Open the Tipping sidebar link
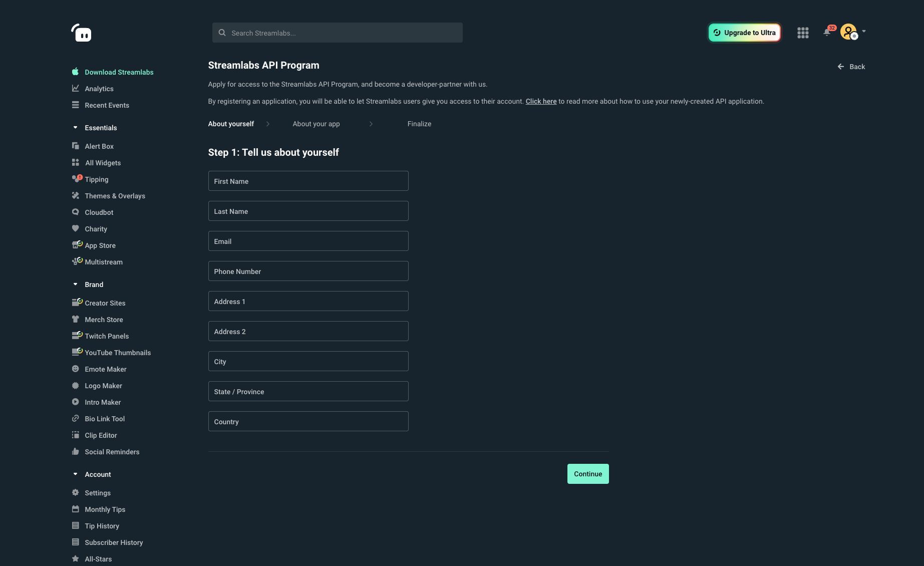This screenshot has width=924, height=566. [x=97, y=179]
